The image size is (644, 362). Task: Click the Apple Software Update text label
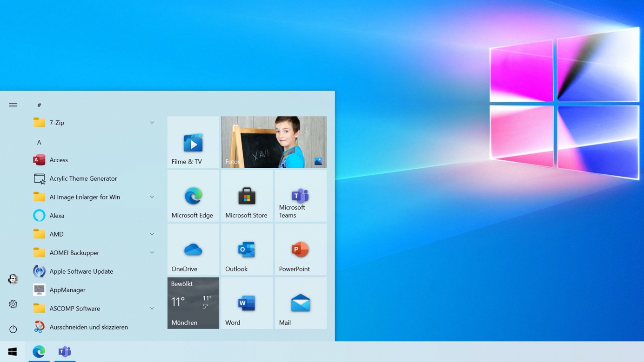tap(81, 271)
